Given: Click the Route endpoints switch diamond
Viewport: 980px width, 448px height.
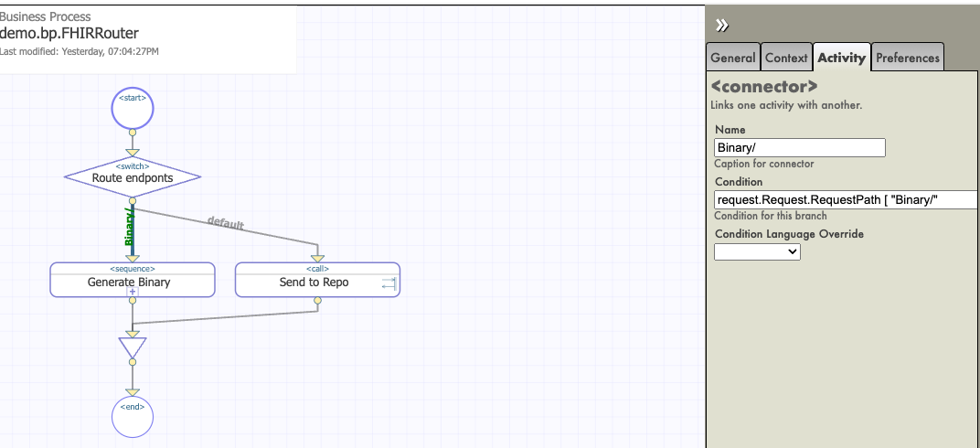Looking at the screenshot, I should (x=133, y=176).
